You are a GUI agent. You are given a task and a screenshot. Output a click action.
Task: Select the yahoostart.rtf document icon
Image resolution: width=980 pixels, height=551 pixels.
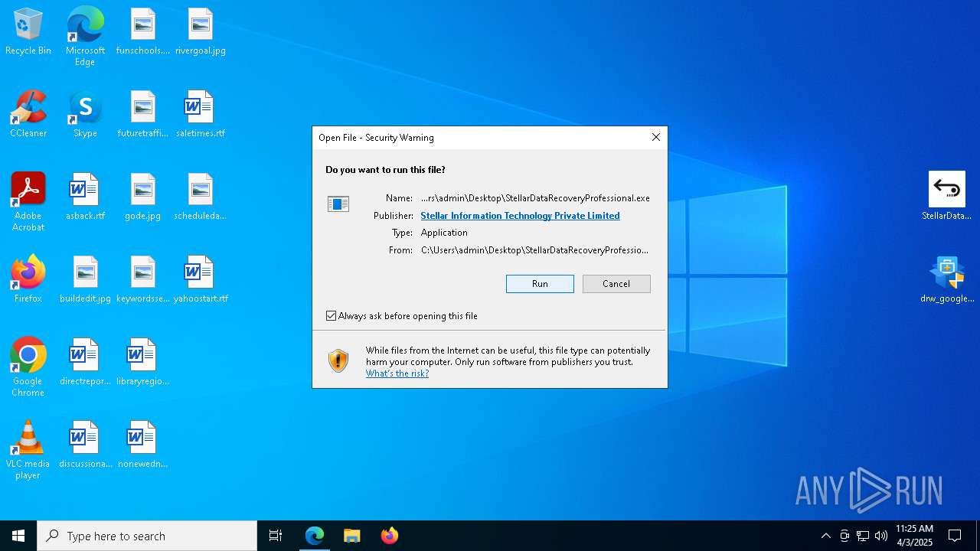coord(200,279)
